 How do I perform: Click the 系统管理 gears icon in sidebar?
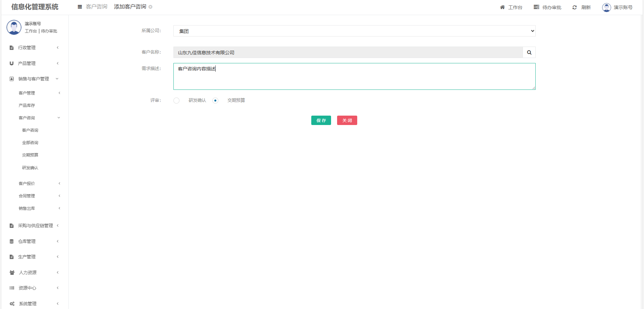point(12,304)
